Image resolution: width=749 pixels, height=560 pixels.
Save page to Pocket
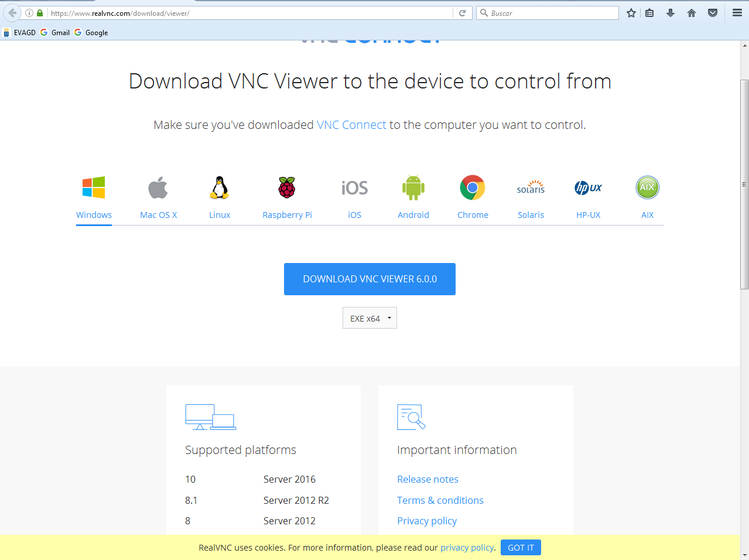tap(712, 12)
